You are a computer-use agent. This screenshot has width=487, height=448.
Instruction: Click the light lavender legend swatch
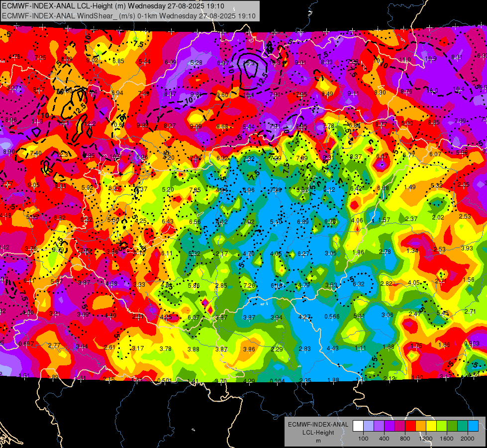[369, 426]
